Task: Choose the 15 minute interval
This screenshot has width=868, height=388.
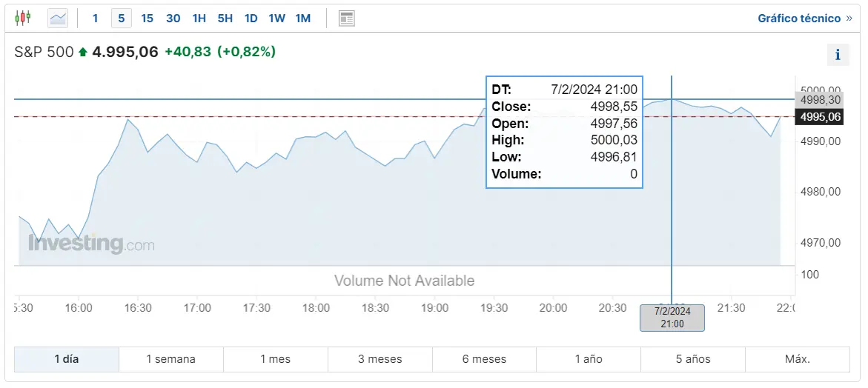Action: [148, 19]
